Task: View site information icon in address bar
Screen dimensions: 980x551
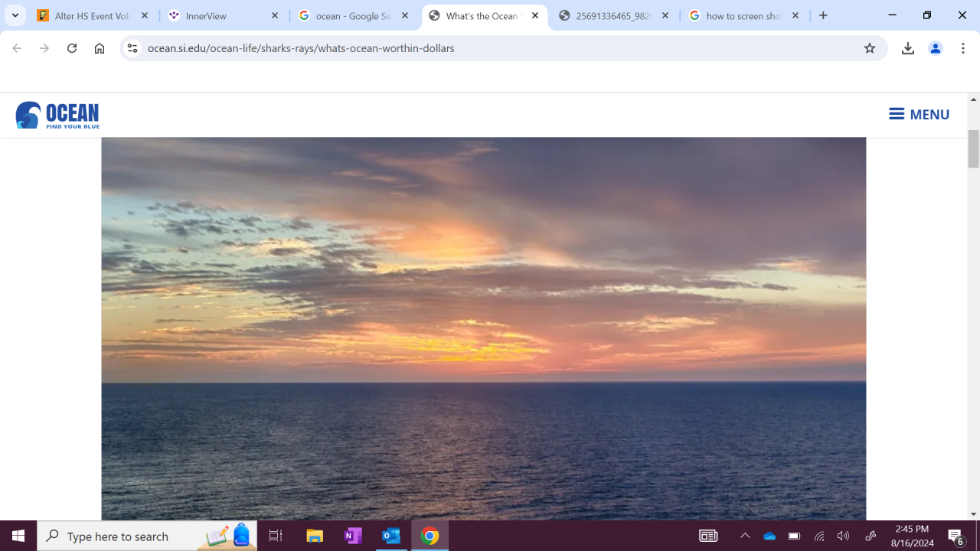Action: click(x=132, y=48)
